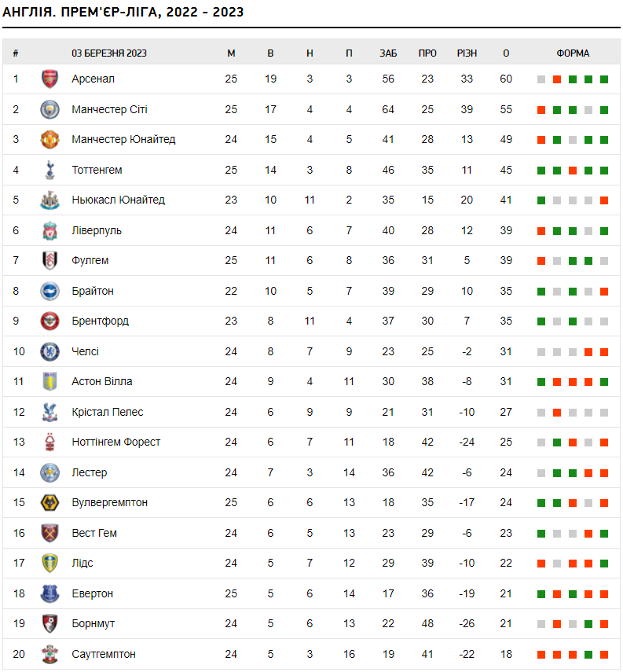This screenshot has width=623, height=672.
Task: Click the Chelsea club crest
Action: point(49,352)
